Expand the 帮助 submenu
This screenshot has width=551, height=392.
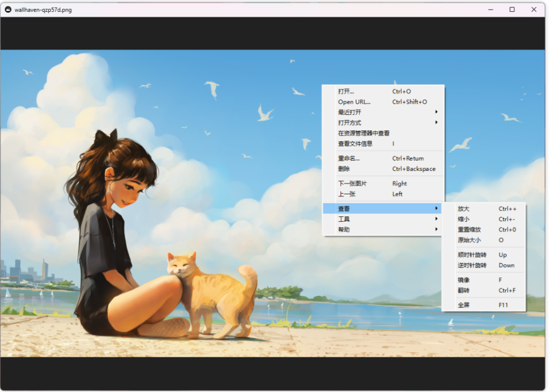click(x=382, y=230)
